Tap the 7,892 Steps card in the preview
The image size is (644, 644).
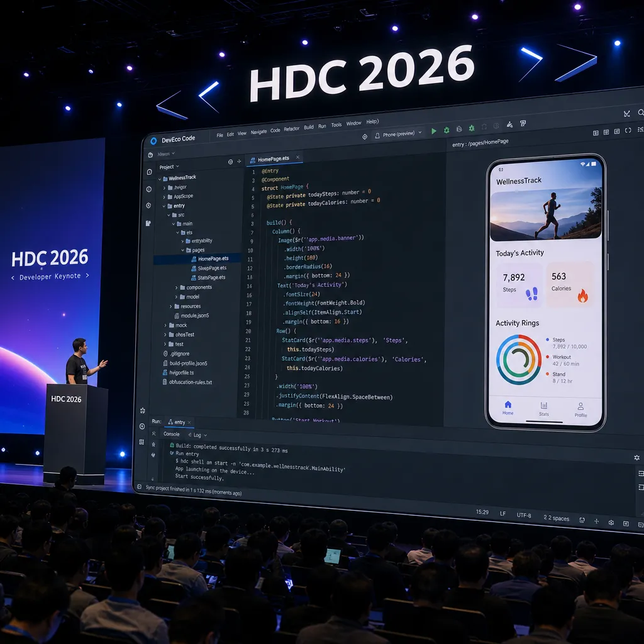pos(519,286)
